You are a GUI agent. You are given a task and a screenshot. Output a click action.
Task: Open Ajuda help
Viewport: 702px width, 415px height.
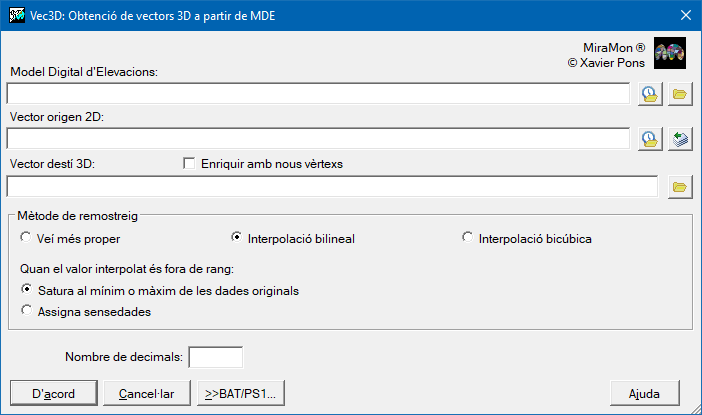pyautogui.click(x=644, y=392)
